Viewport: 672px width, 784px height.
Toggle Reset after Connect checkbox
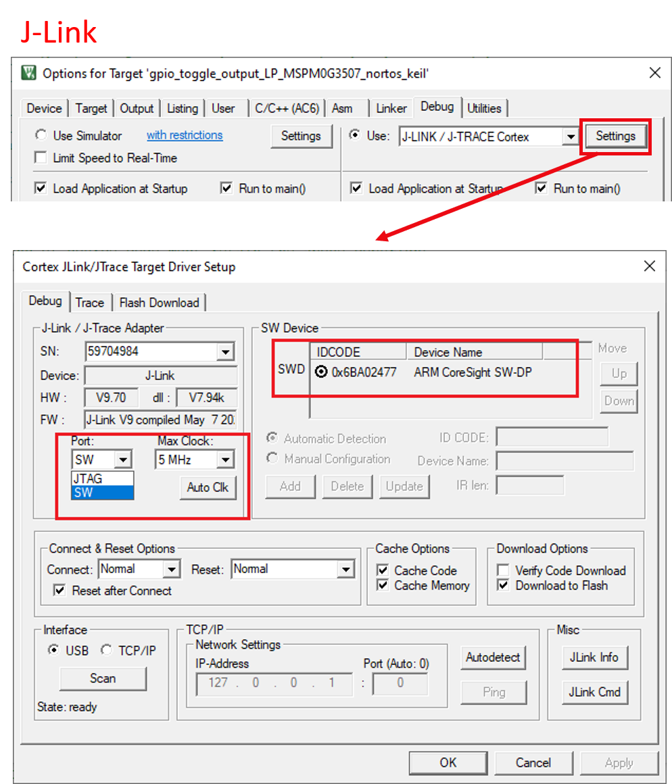(59, 591)
